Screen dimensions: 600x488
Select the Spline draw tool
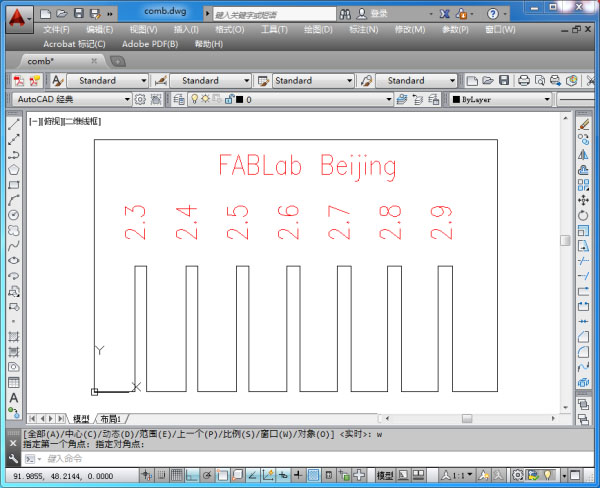click(x=14, y=245)
